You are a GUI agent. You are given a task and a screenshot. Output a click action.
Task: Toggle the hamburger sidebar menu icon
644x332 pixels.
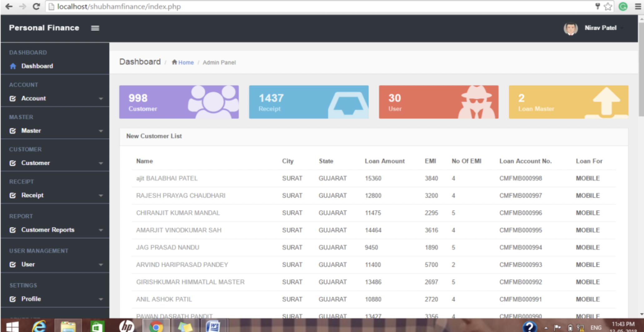95,28
